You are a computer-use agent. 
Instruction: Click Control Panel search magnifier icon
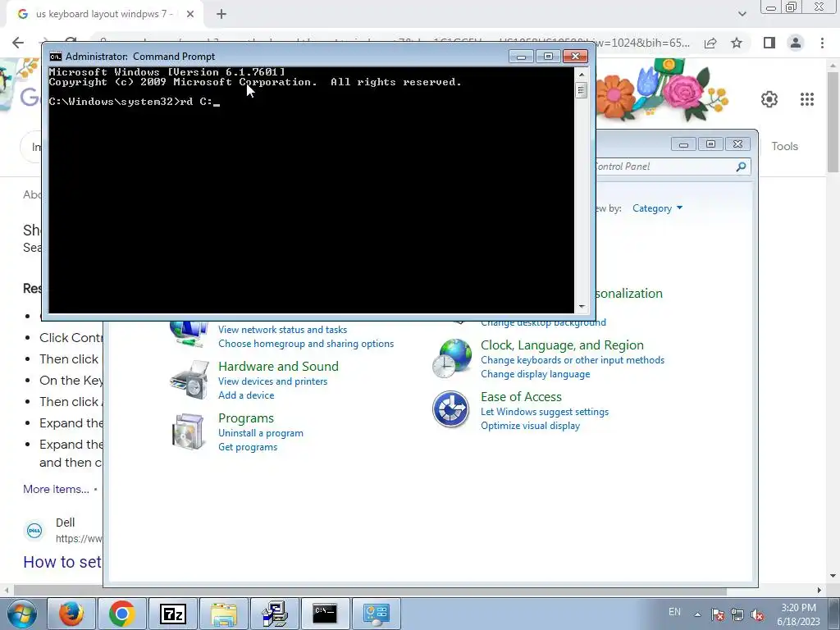(x=741, y=167)
